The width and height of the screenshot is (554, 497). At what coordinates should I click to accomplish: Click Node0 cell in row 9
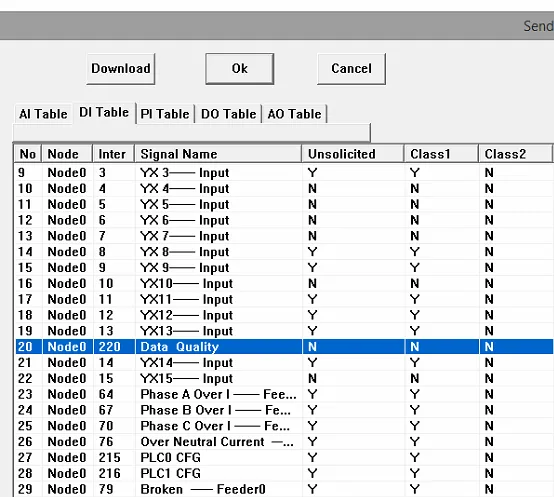click(x=67, y=173)
